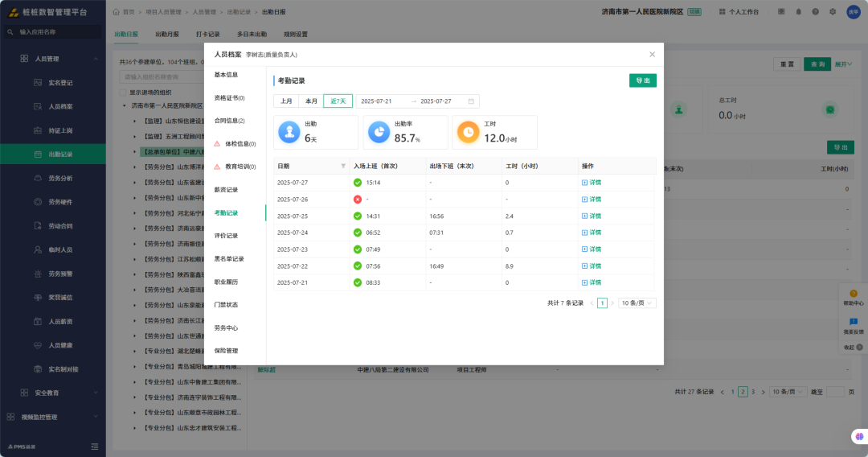Click 收起 to collapse floating helper

pos(853,348)
